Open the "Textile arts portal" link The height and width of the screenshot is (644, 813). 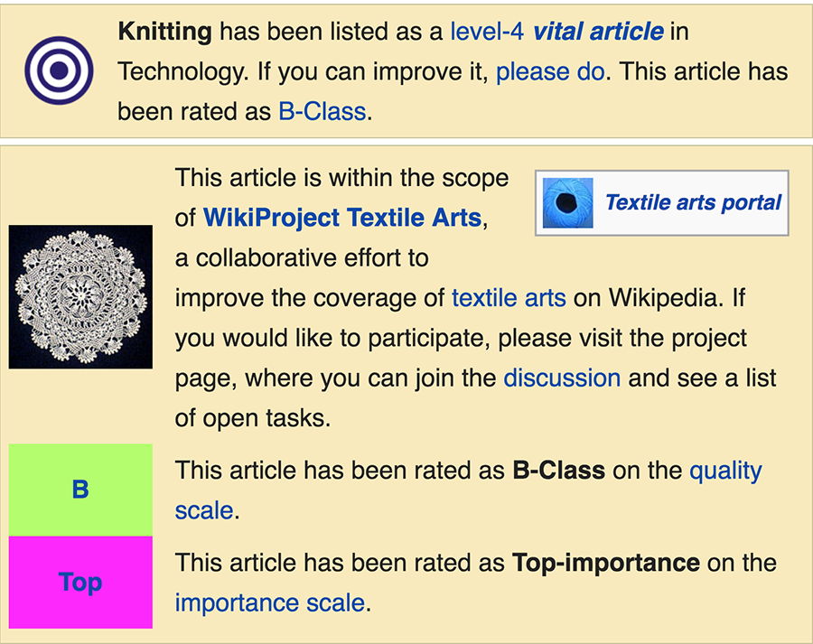(x=693, y=202)
